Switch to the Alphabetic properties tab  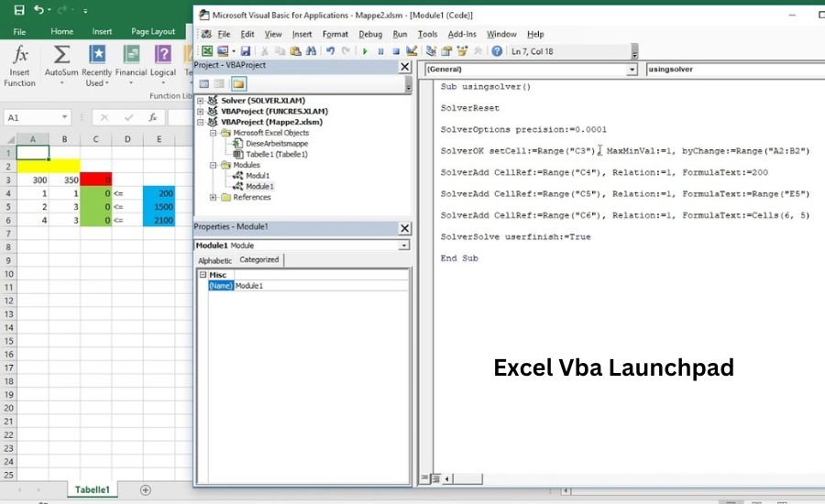pos(214,260)
